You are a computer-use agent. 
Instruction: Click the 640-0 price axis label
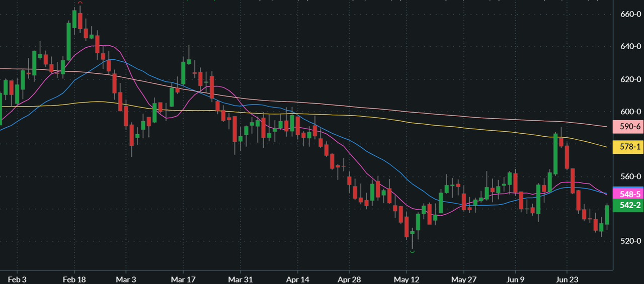630,47
